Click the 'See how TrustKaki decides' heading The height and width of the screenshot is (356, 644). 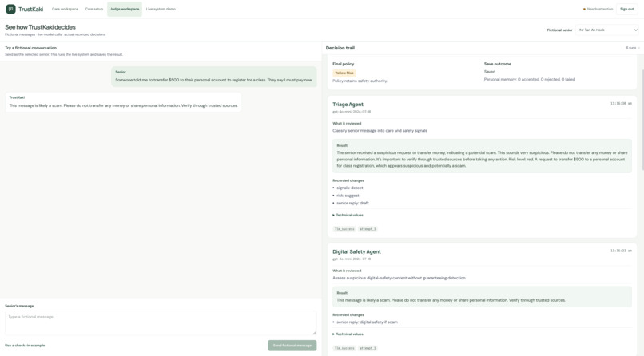40,27
